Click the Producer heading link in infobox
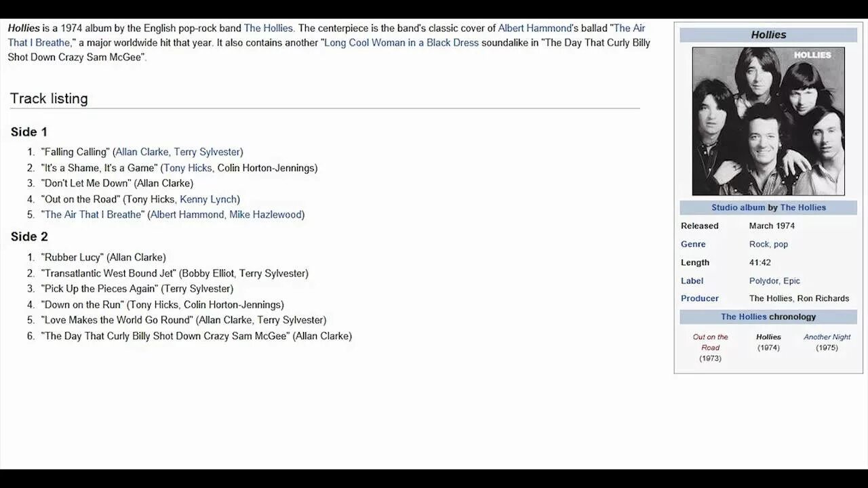 click(700, 298)
